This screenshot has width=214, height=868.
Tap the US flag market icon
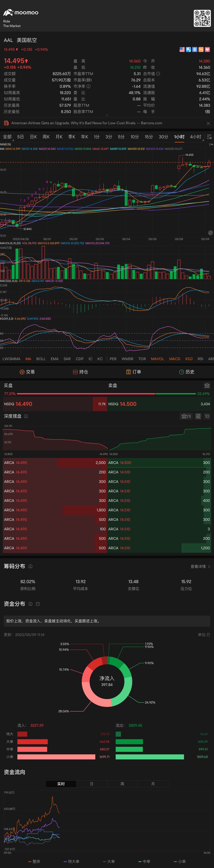coord(182,50)
